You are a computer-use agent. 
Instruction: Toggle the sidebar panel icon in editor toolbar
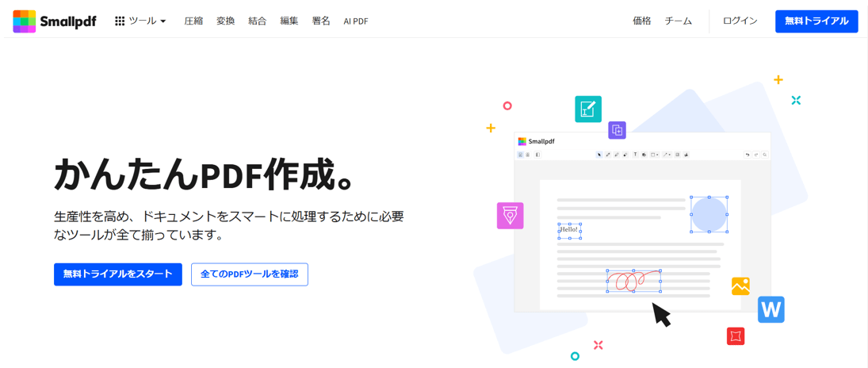click(x=537, y=155)
